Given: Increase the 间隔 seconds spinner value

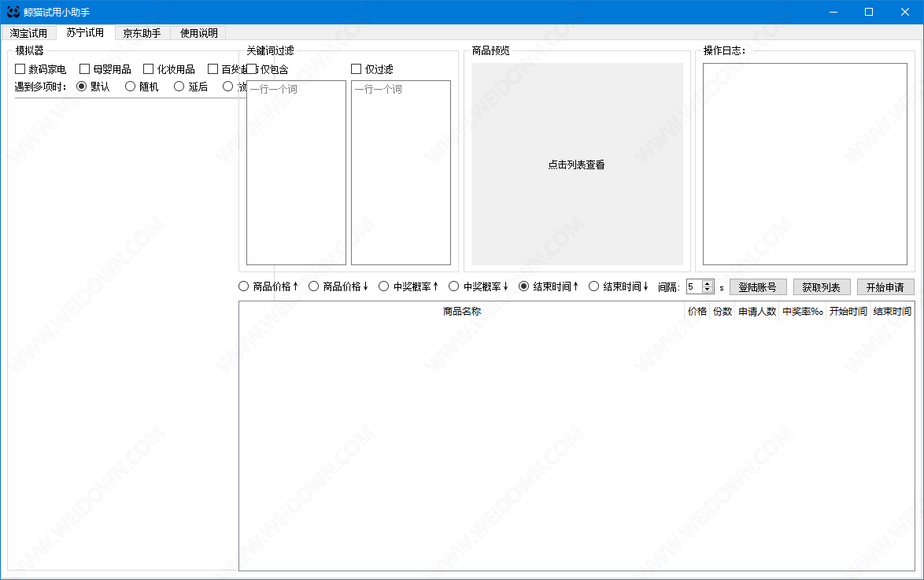Looking at the screenshot, I should point(708,283).
